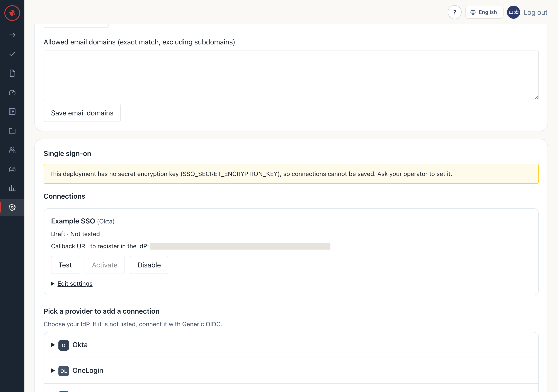The image size is (558, 392).
Task: Open the users icon in sidebar
Action: (x=12, y=150)
